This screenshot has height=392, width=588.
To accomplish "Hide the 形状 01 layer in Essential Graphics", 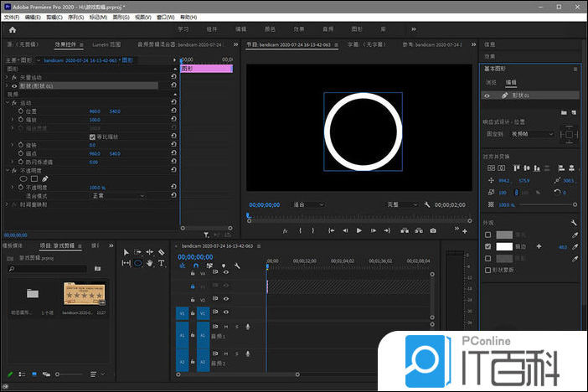I will [x=487, y=95].
